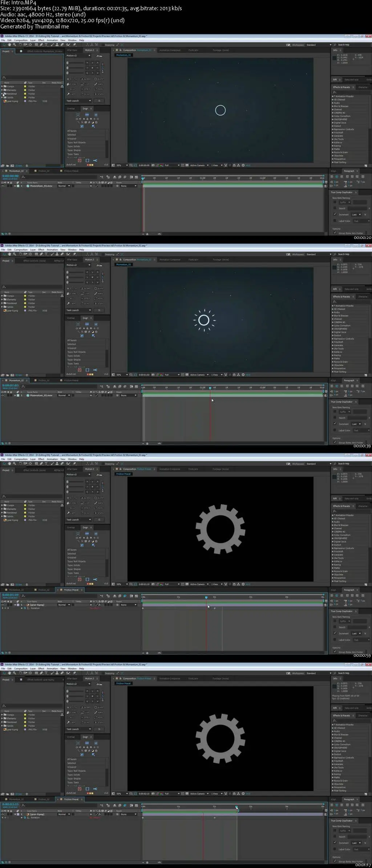Click the trash icon in 00:00:20 Project panel
This screenshot has height=868, width=372.
pyautogui.click(x=27, y=166)
